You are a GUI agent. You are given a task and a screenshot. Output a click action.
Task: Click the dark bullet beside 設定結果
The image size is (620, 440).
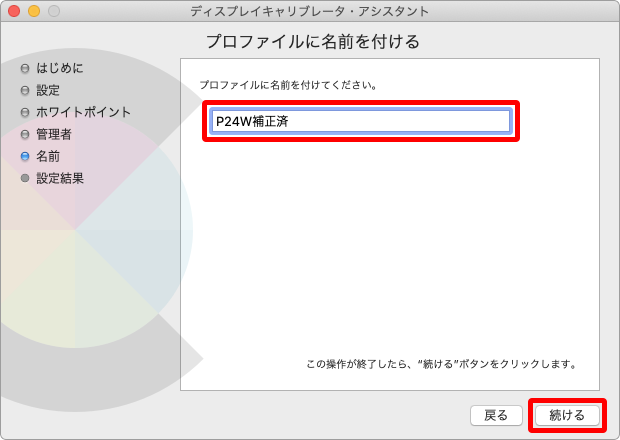pos(25,179)
